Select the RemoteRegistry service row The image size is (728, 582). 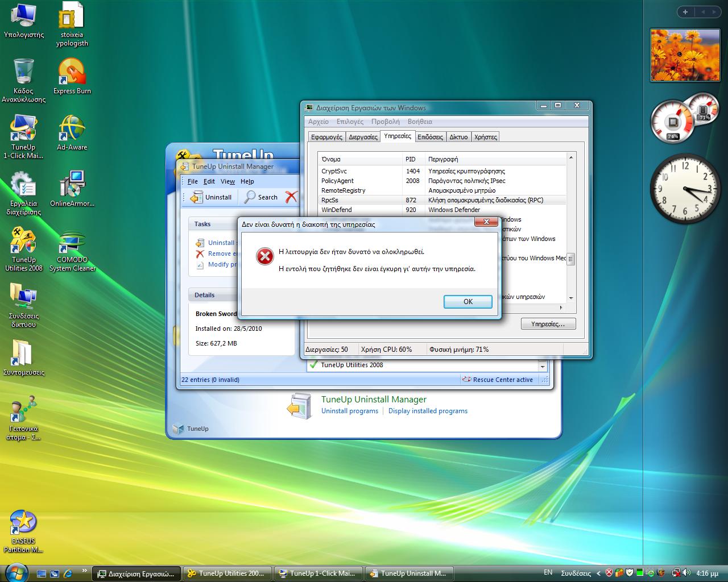(443, 190)
